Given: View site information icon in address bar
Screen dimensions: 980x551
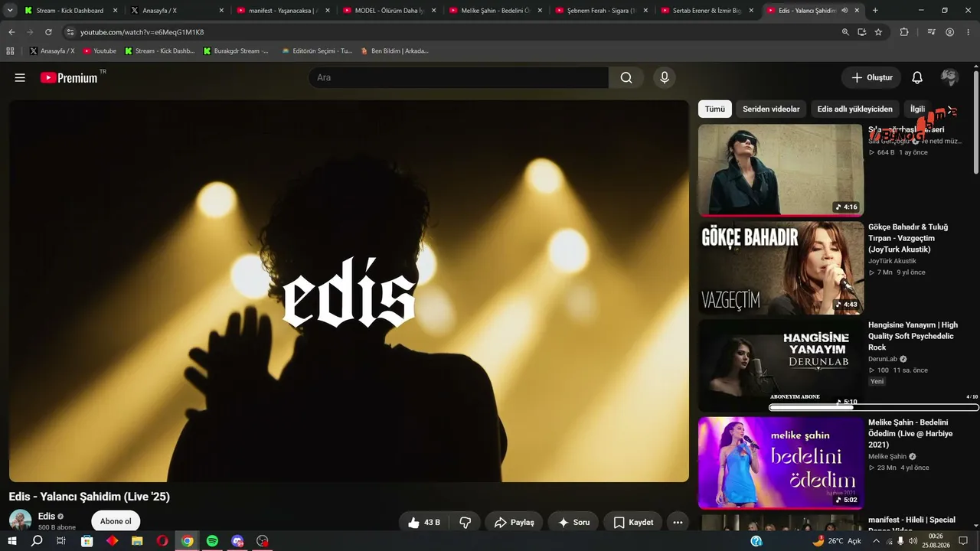Looking at the screenshot, I should pos(70,32).
